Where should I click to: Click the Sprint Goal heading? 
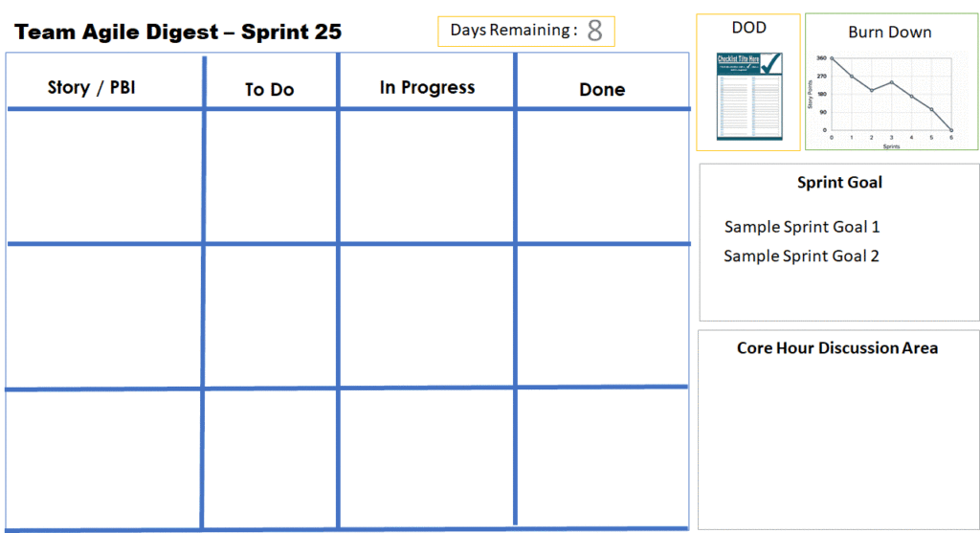[x=839, y=183]
